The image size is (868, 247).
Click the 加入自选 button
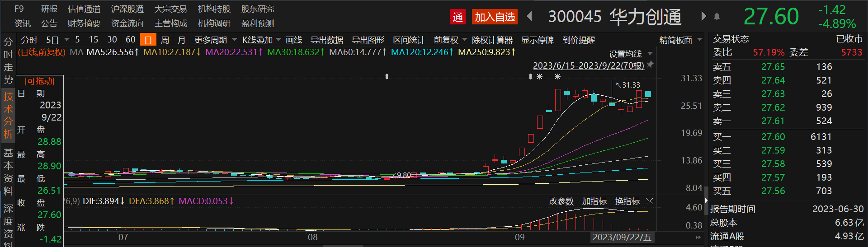pos(495,17)
